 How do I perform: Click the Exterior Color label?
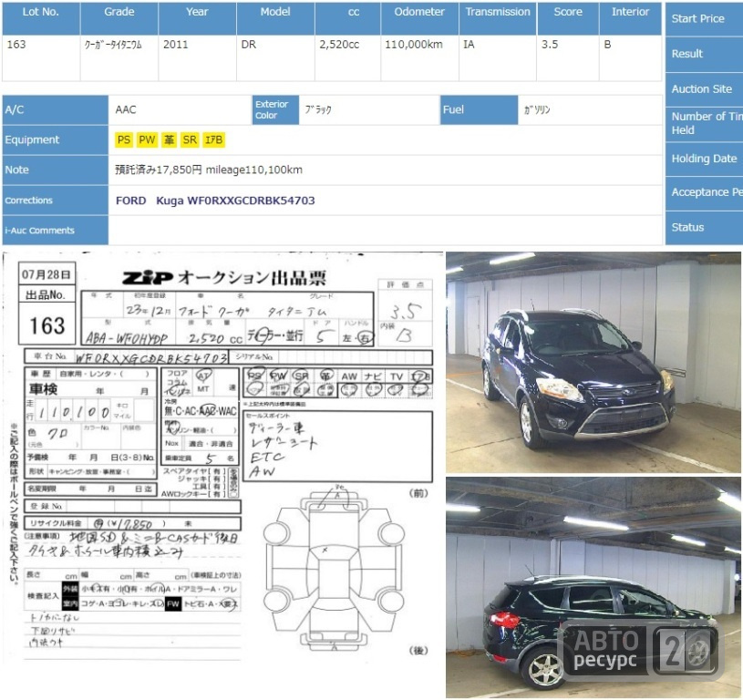coord(274,110)
